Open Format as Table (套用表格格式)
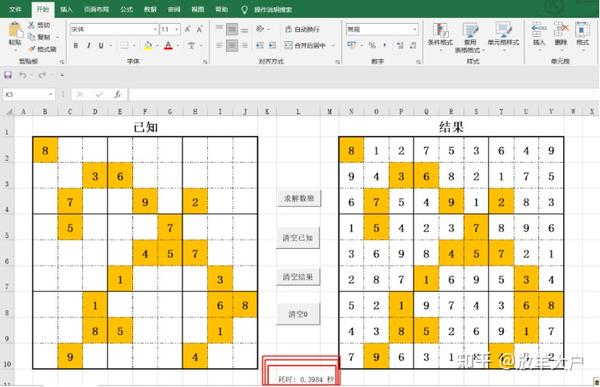 click(x=470, y=38)
